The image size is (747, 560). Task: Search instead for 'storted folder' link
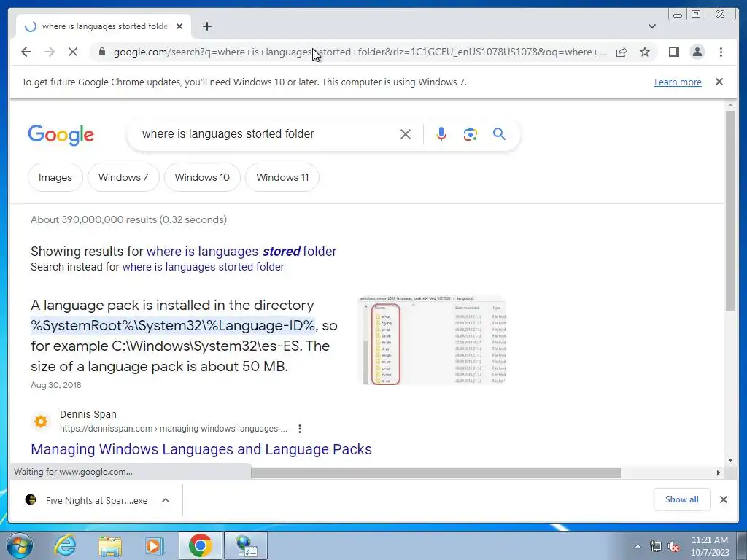(203, 267)
